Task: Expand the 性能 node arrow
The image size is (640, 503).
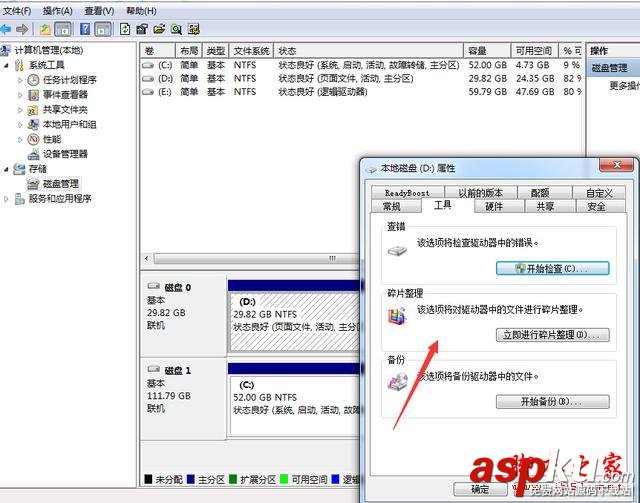Action: (20, 140)
